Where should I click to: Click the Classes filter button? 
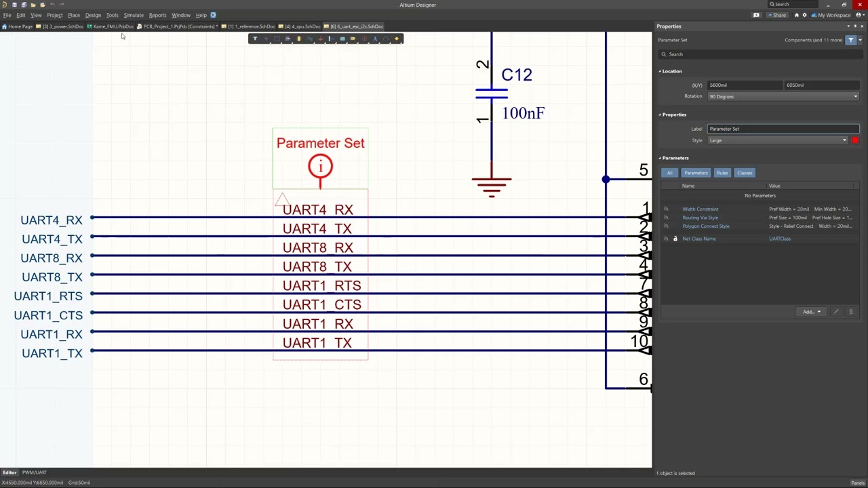pos(745,173)
